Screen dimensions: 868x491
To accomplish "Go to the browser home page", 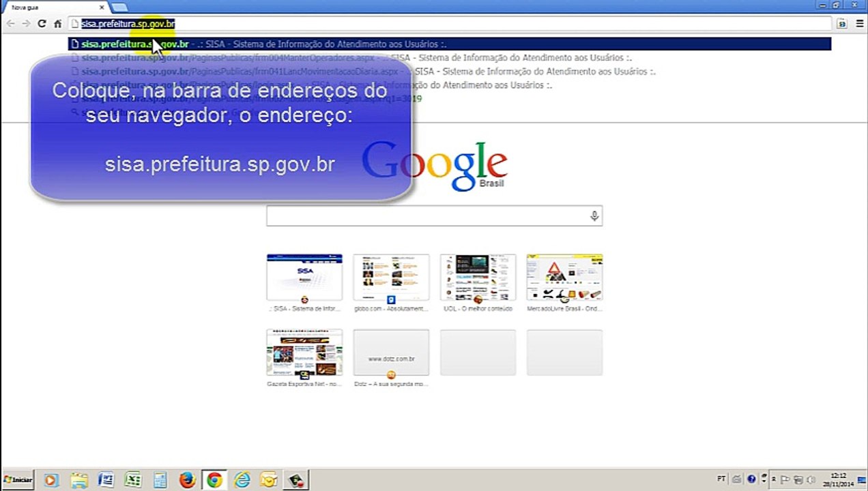I will 58,23.
